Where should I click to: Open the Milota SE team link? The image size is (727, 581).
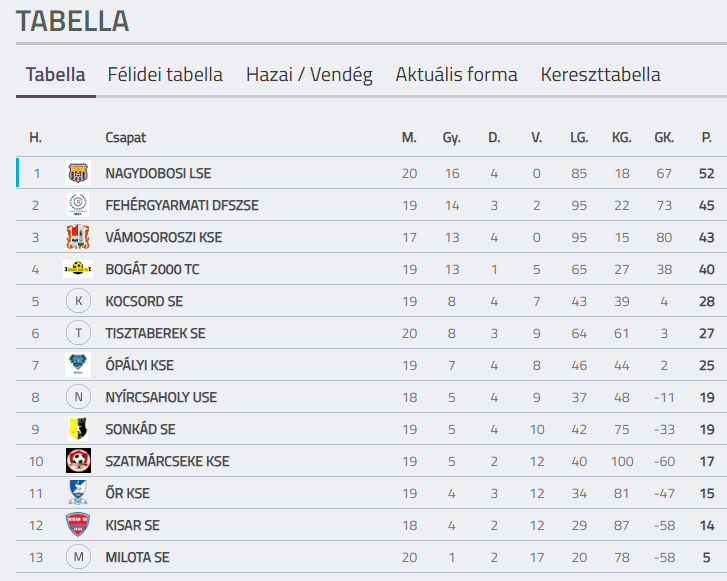click(137, 557)
